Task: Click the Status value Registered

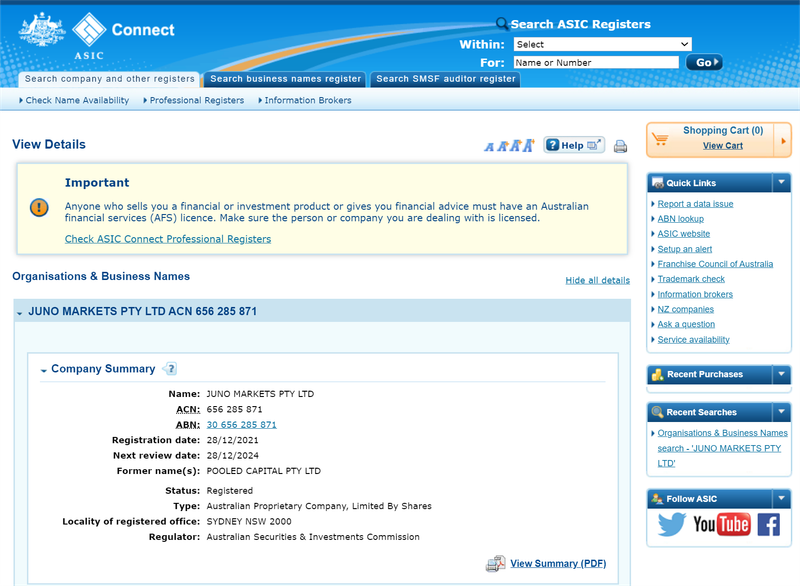Action: point(230,491)
